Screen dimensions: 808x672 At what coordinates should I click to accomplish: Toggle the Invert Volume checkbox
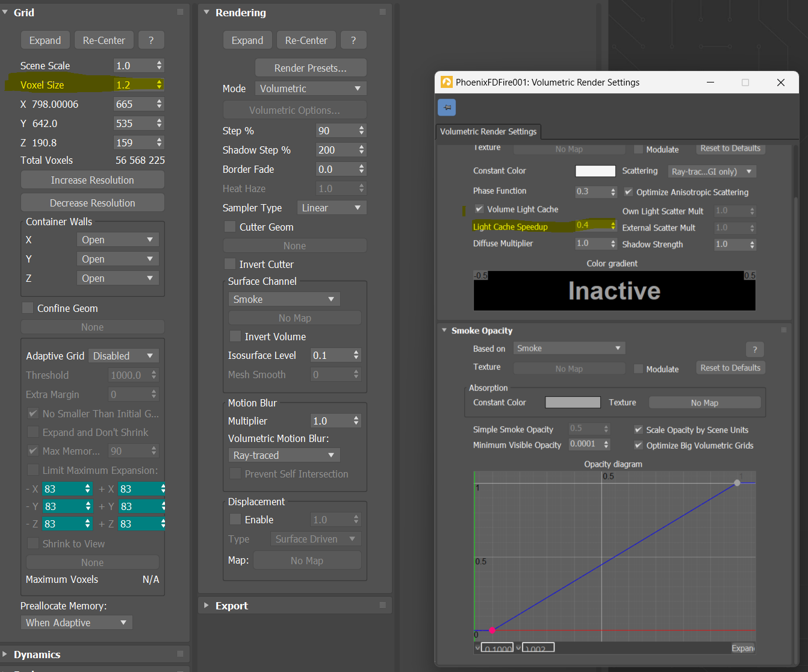(235, 336)
